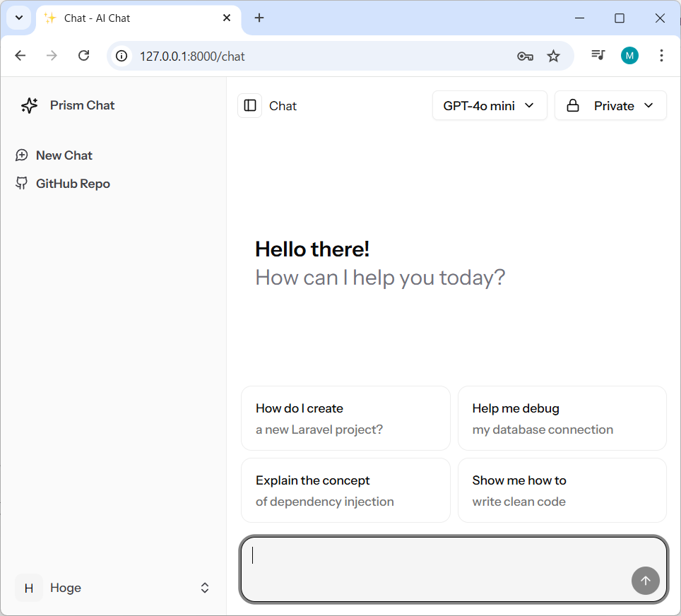Open the Chrome profile avatar M

(x=629, y=56)
